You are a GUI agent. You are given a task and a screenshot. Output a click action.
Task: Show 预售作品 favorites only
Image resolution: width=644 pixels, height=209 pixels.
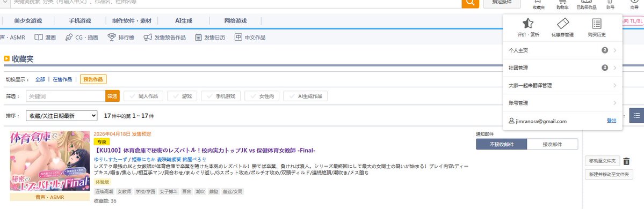point(93,79)
